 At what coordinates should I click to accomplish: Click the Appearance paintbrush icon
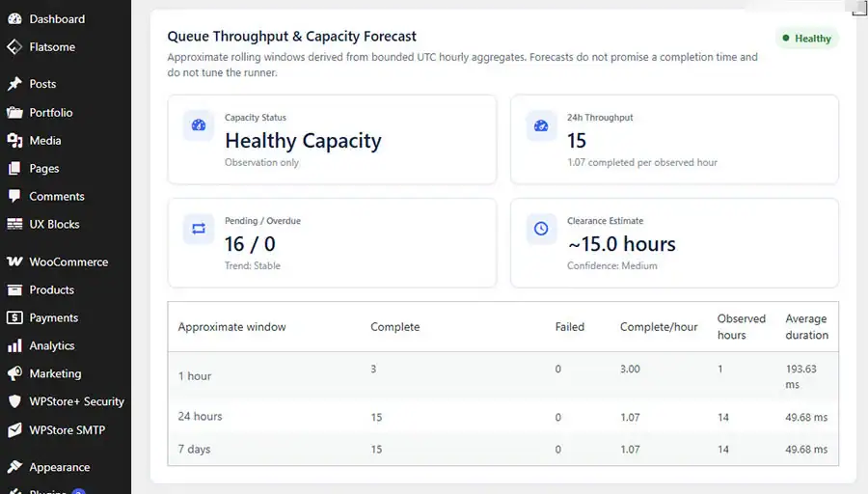(14, 467)
